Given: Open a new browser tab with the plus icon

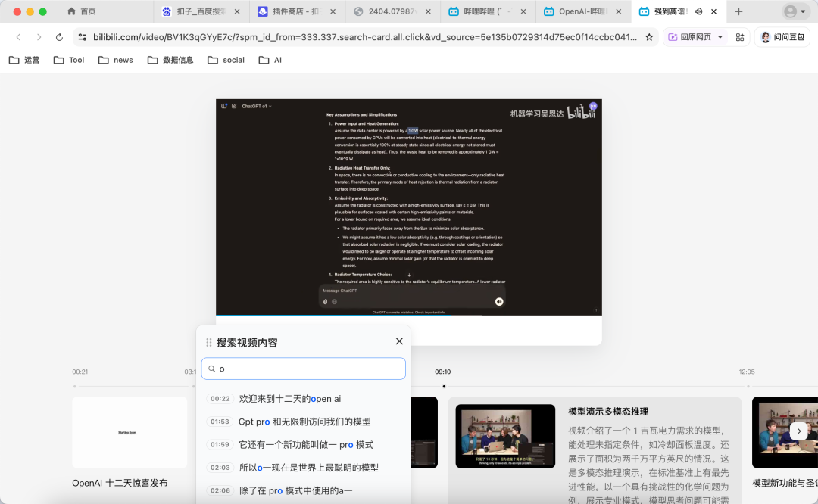Looking at the screenshot, I should click(739, 11).
